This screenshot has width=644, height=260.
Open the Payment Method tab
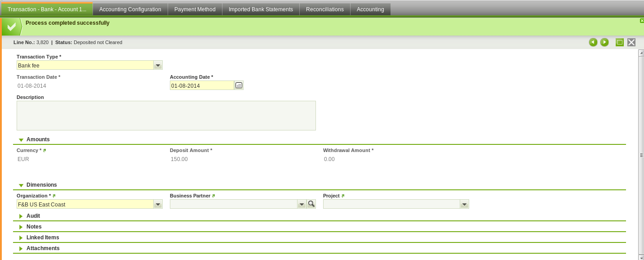click(195, 9)
